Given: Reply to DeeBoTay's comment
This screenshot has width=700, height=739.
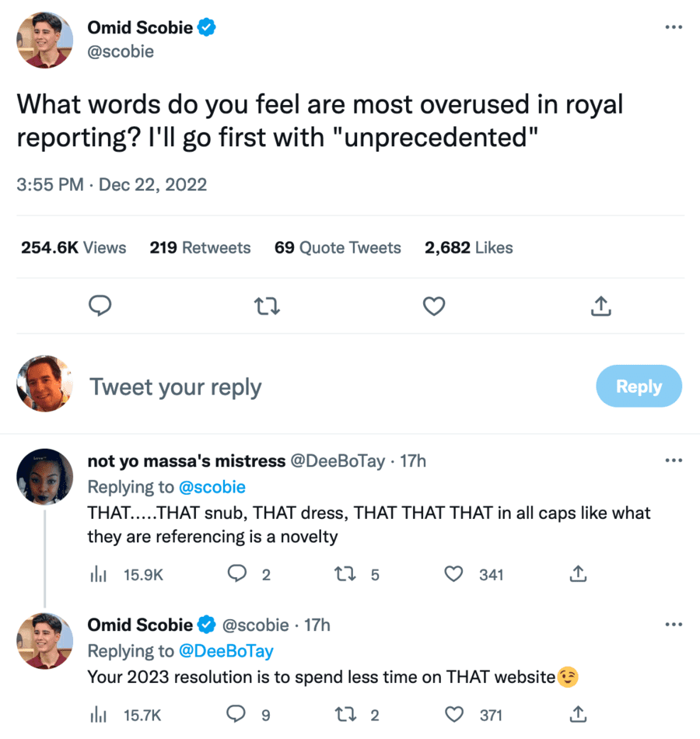Looking at the screenshot, I should 237,575.
